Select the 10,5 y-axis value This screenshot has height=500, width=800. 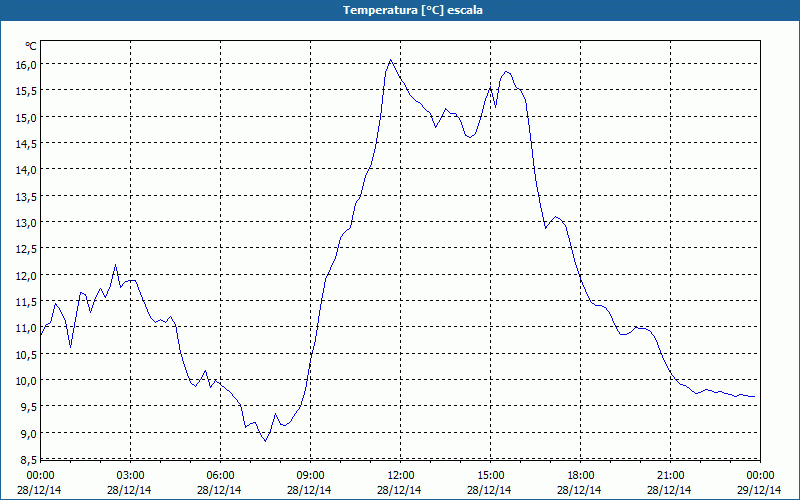(x=27, y=355)
